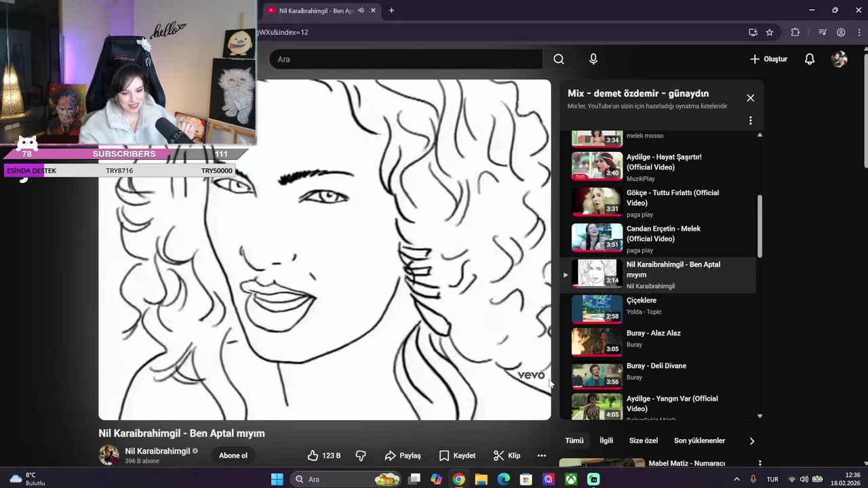Open Microsoft Edge from taskbar
Image resolution: width=868 pixels, height=488 pixels.
click(503, 479)
